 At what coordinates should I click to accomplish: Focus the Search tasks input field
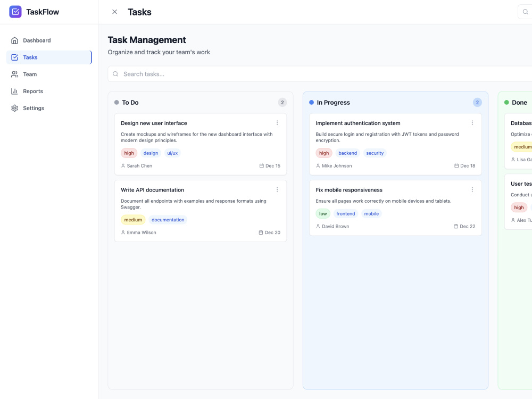coord(320,74)
